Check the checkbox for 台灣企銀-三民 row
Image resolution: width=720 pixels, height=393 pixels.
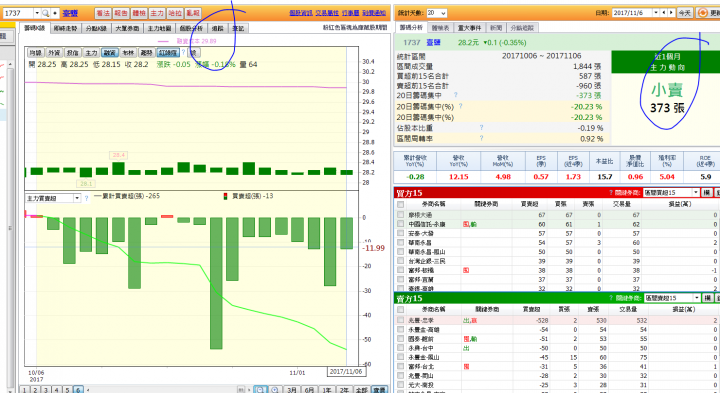[x=401, y=261]
